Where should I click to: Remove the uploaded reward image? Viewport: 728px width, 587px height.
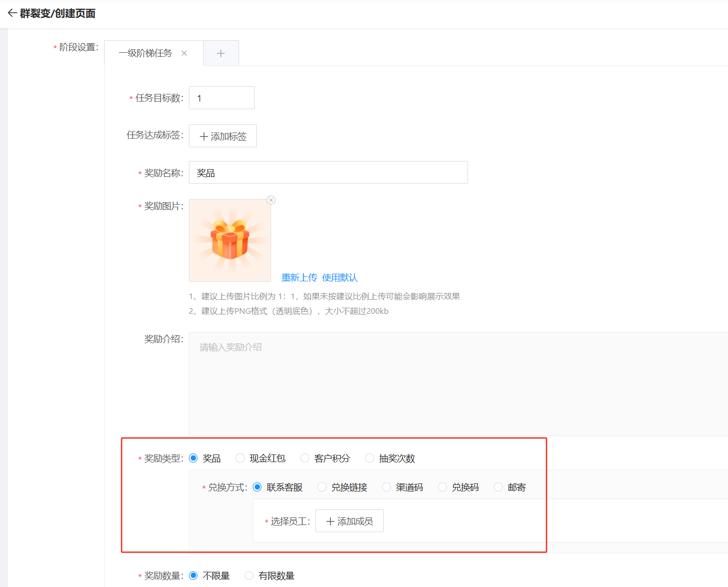point(271,200)
